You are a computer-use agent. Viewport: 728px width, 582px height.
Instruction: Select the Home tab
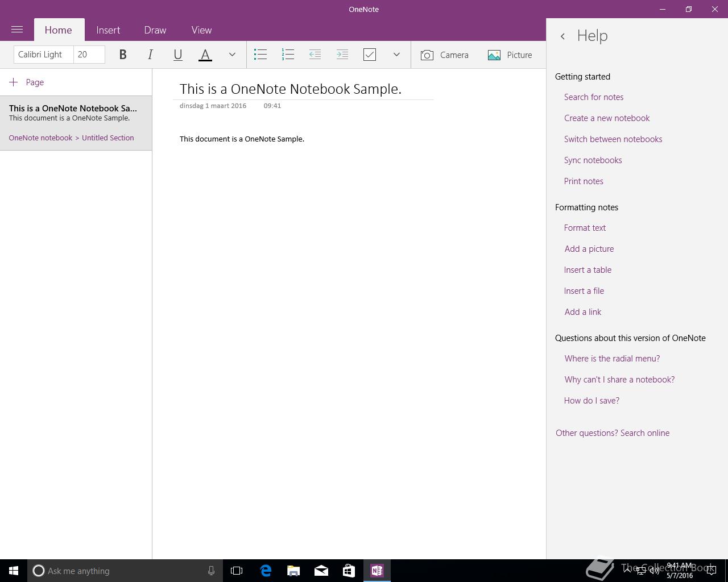point(59,30)
